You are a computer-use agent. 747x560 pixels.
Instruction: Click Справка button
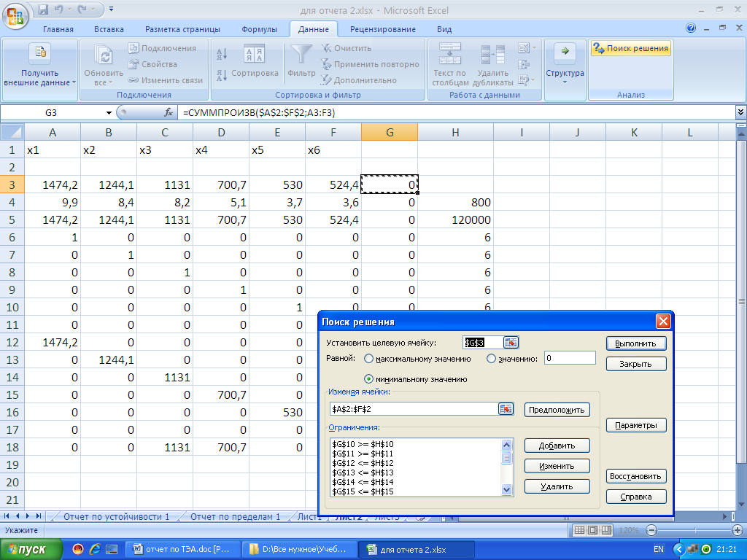tap(636, 497)
